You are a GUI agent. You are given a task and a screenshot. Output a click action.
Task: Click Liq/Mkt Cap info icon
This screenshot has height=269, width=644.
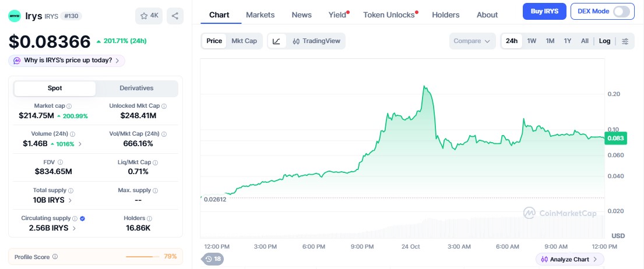click(x=155, y=162)
